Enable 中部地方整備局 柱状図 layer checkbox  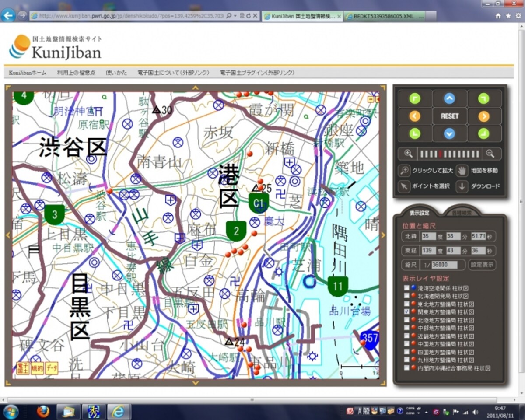[407, 328]
